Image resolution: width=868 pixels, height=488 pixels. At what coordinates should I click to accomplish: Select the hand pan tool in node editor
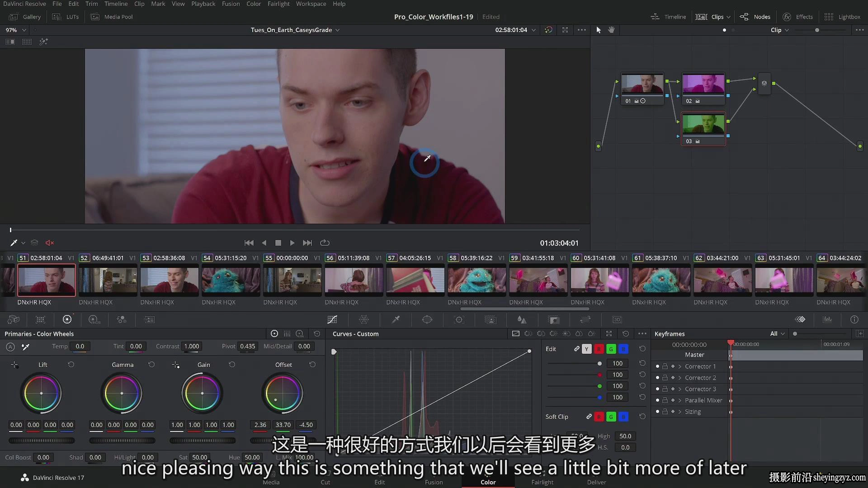(x=611, y=30)
